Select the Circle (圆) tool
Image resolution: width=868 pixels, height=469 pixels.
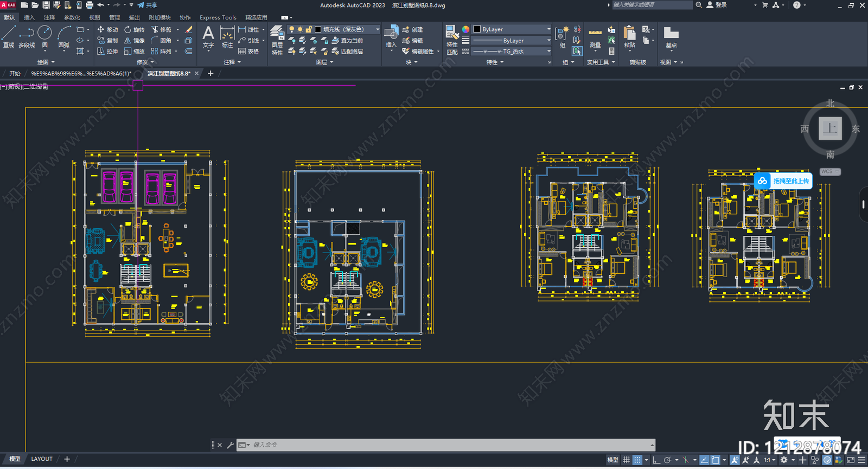pos(44,37)
